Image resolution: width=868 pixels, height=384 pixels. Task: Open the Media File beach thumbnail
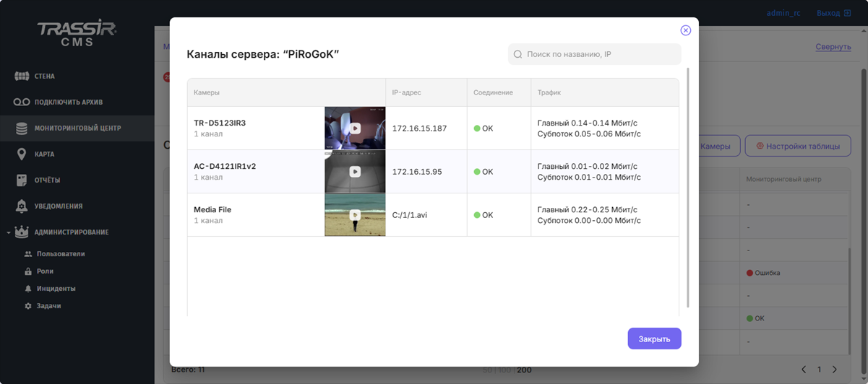[x=355, y=215]
